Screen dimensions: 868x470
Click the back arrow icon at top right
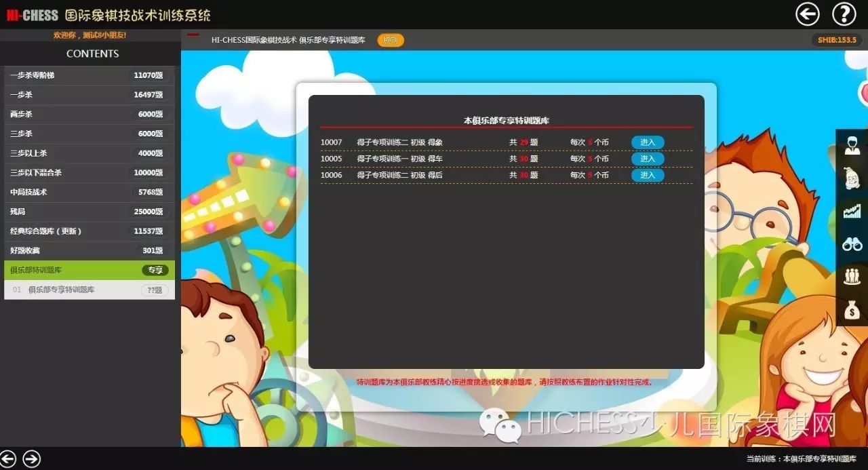[x=808, y=14]
